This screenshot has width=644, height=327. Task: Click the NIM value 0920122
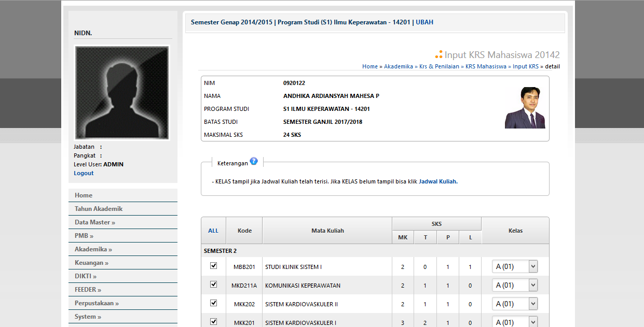pos(294,83)
